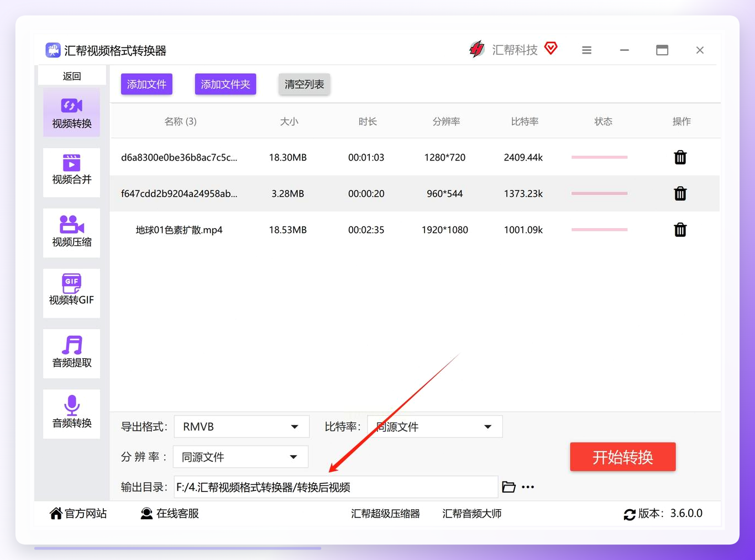This screenshot has width=755, height=560.
Task: Delete the f647cdd2b9204a24958ab file row
Action: [680, 194]
